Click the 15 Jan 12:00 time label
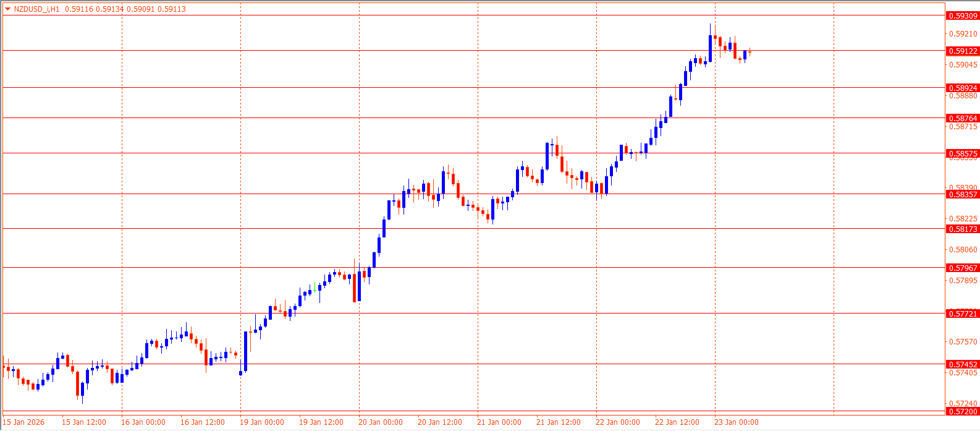Screen dimensions: 980x431 tap(84, 422)
